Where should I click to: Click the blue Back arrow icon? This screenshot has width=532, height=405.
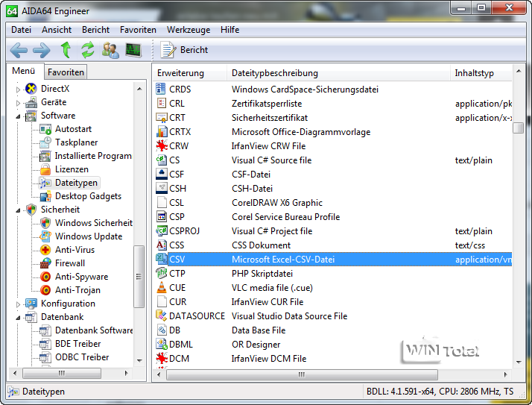point(19,50)
